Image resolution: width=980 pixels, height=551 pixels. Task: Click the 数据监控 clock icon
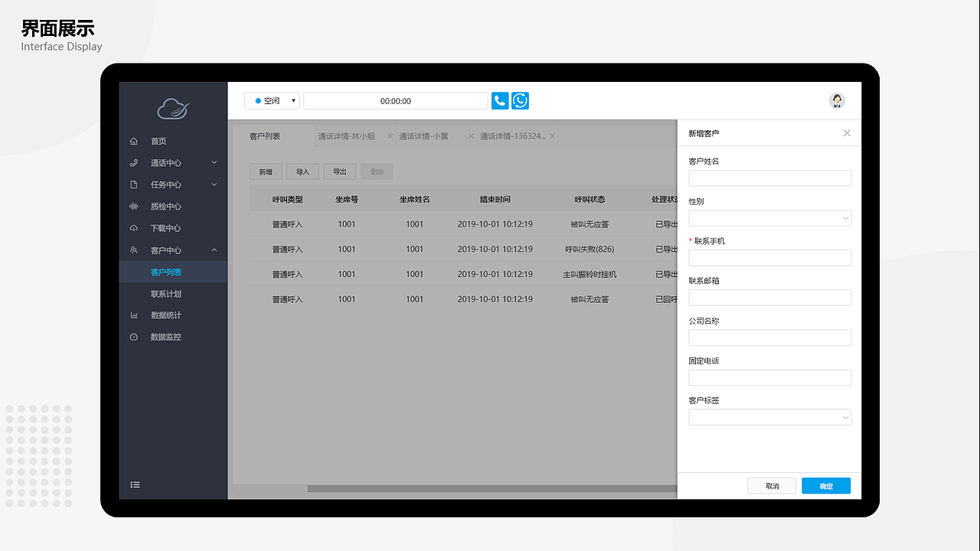point(136,336)
